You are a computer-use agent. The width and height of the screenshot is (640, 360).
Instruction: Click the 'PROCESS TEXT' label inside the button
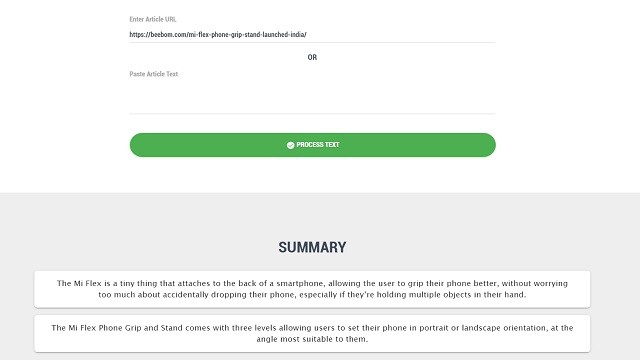[x=318, y=145]
